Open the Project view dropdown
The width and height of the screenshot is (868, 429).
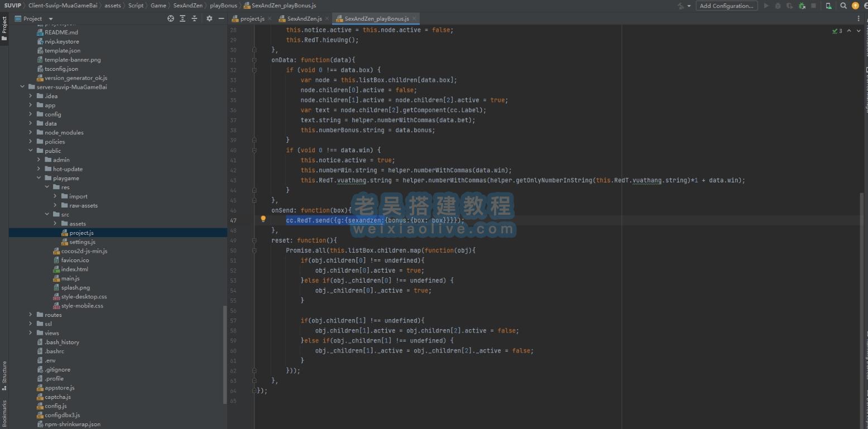pos(51,18)
